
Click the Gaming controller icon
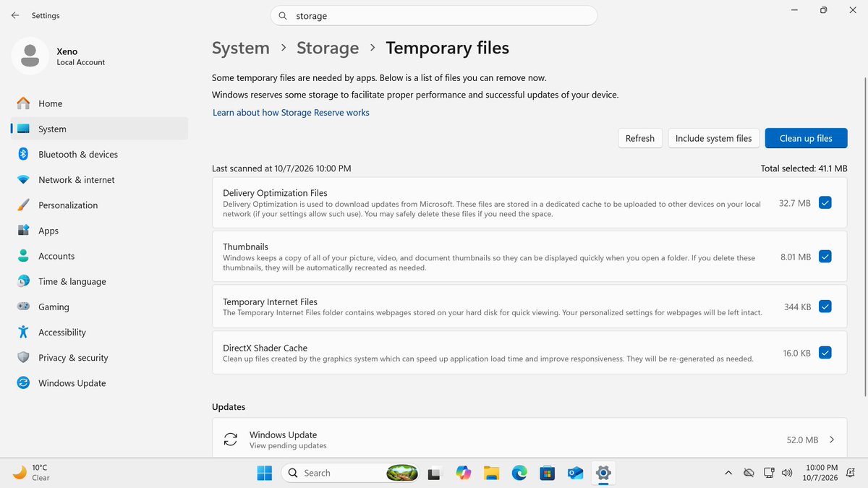(23, 307)
